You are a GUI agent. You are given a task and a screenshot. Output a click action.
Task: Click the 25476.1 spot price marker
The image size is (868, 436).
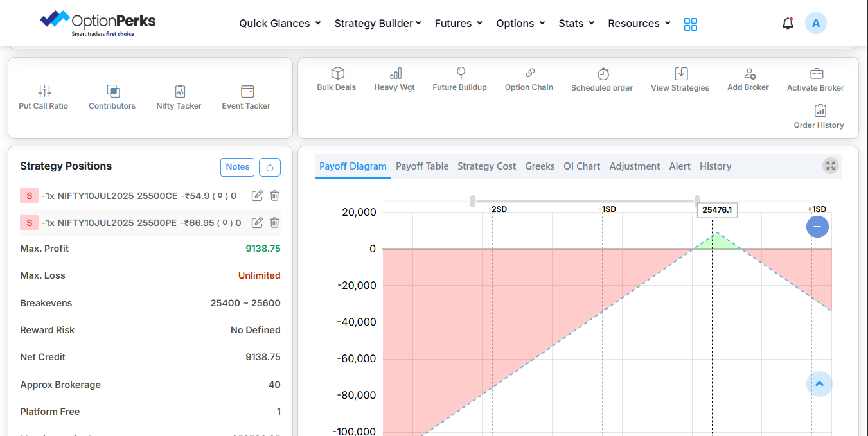click(717, 210)
